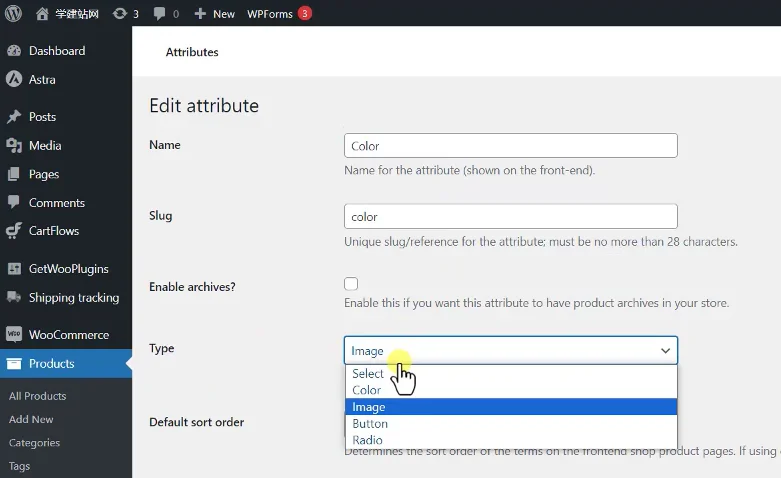The width and height of the screenshot is (781, 478).
Task: Click the updates refresh icon
Action: pos(120,13)
